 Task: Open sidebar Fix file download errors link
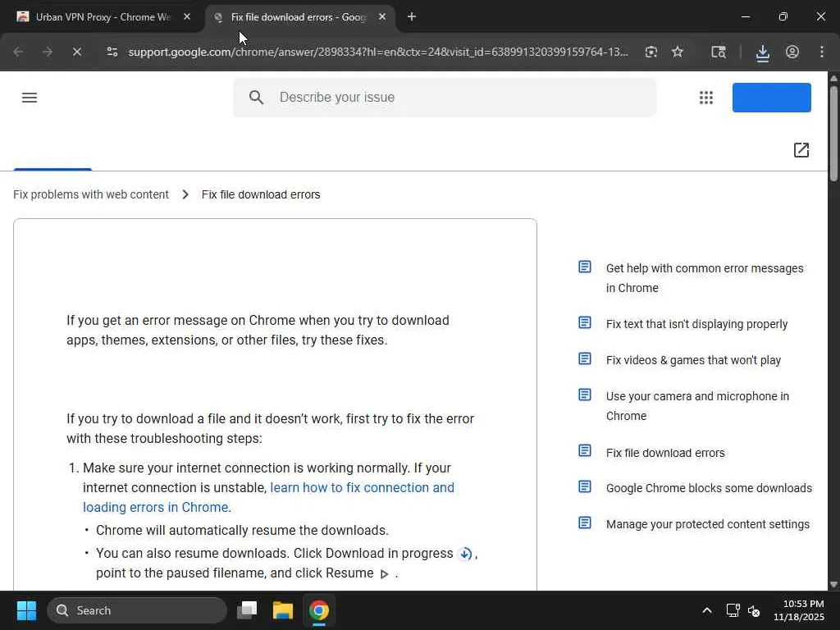click(665, 453)
